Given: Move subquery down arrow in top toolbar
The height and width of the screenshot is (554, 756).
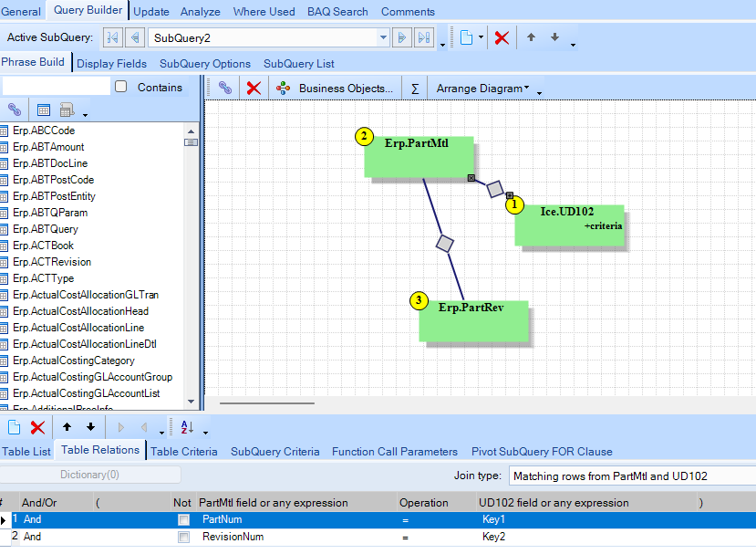Looking at the screenshot, I should coord(555,37).
